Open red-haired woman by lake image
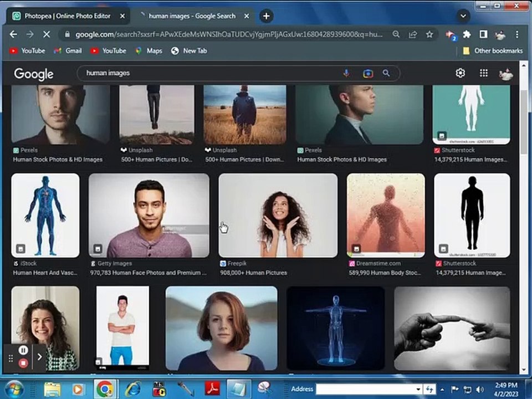Image resolution: width=532 pixels, height=399 pixels. point(221,328)
